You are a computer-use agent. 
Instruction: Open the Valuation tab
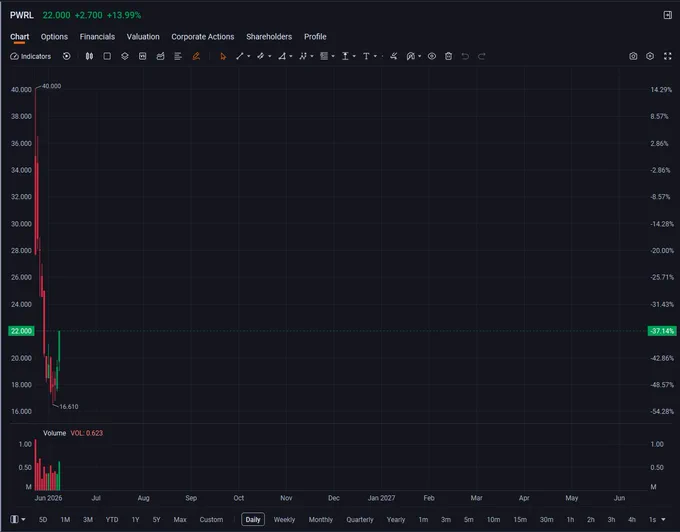pyautogui.click(x=143, y=37)
